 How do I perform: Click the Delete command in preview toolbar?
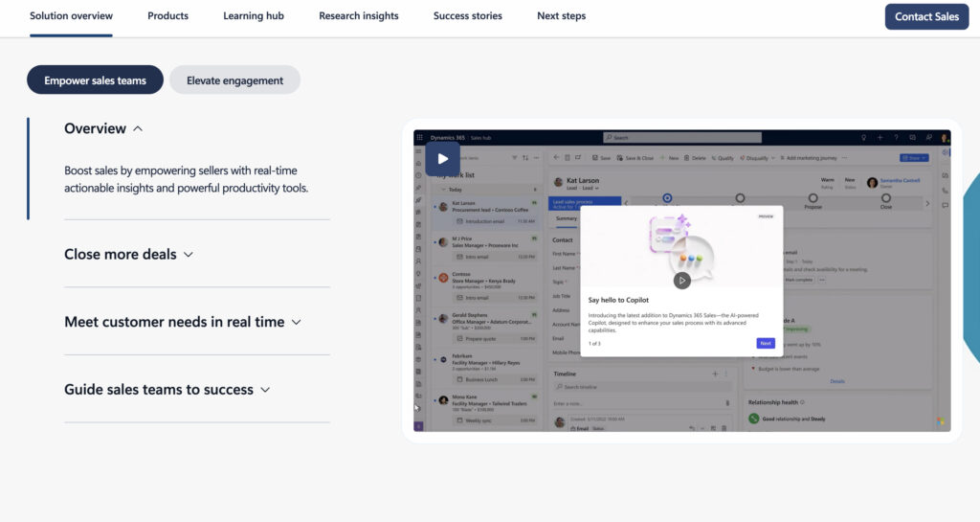tap(695, 158)
